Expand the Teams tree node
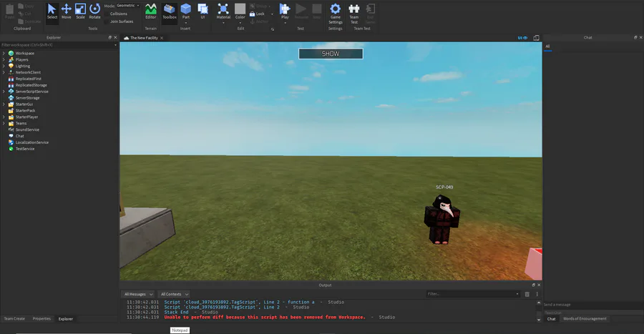This screenshot has height=334, width=644. [x=4, y=123]
